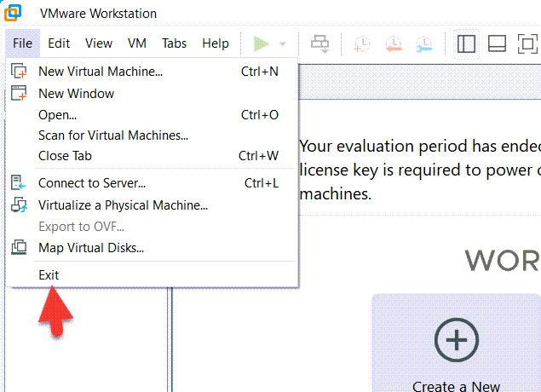541x392 pixels.
Task: Choose Close Tab menu item
Action: (x=65, y=155)
